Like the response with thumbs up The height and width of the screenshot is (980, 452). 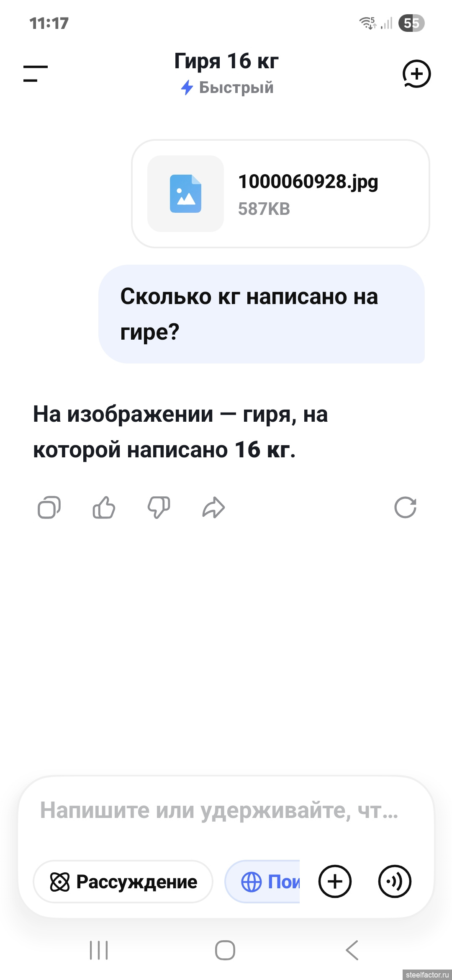104,508
